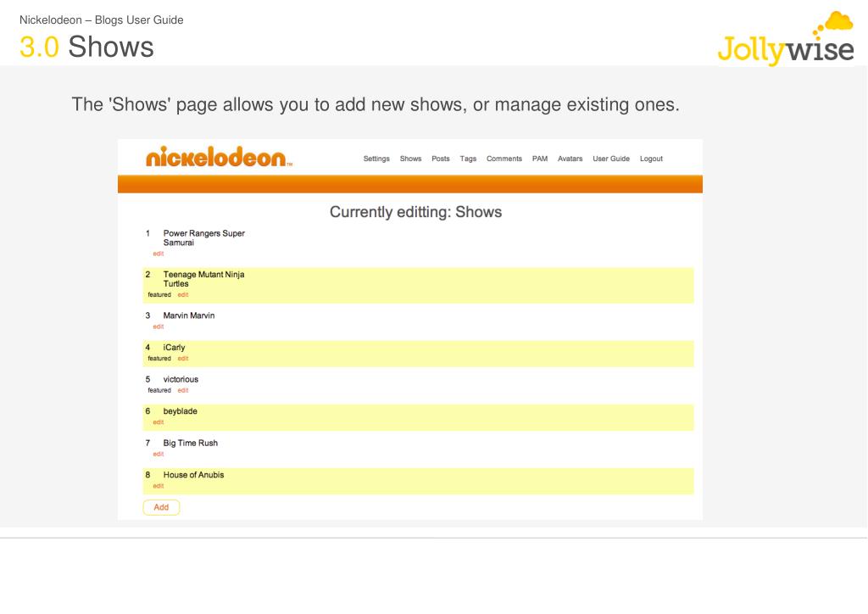The height and width of the screenshot is (614, 868).
Task: Click Logout in the navigation
Action: [x=651, y=159]
